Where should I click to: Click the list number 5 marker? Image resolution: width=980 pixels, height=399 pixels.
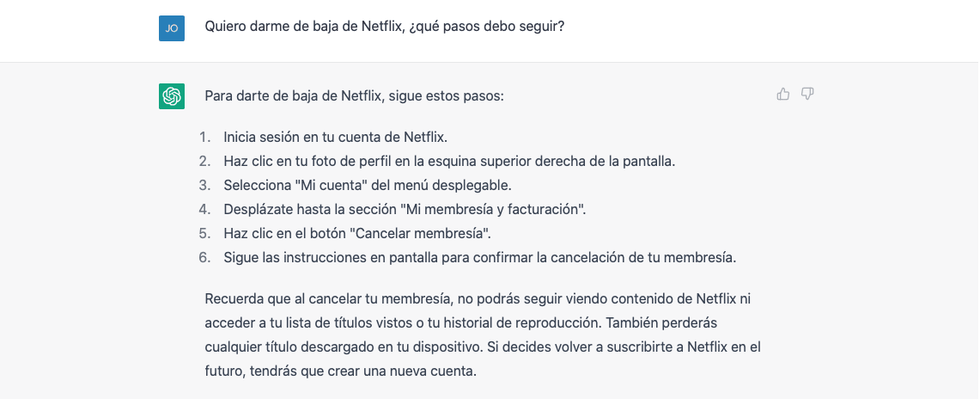click(204, 233)
